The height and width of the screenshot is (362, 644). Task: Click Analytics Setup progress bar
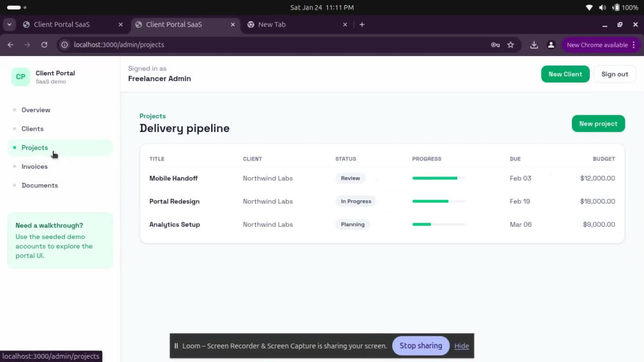(439, 224)
